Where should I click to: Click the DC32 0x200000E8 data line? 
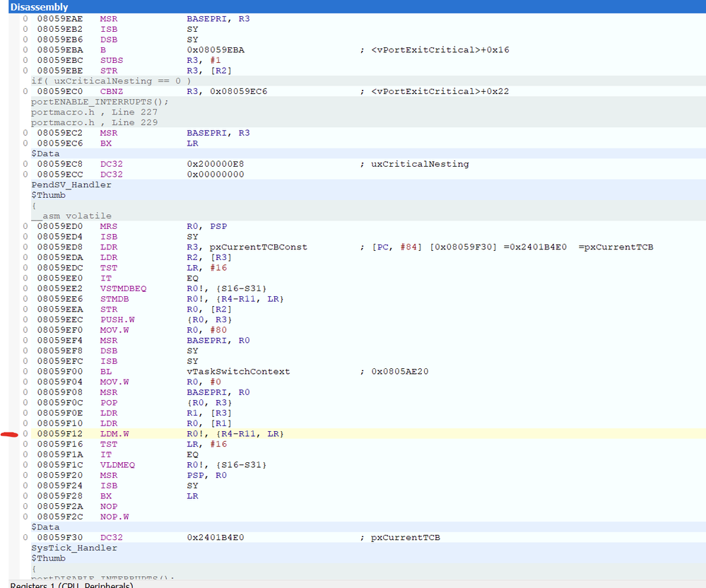215,164
